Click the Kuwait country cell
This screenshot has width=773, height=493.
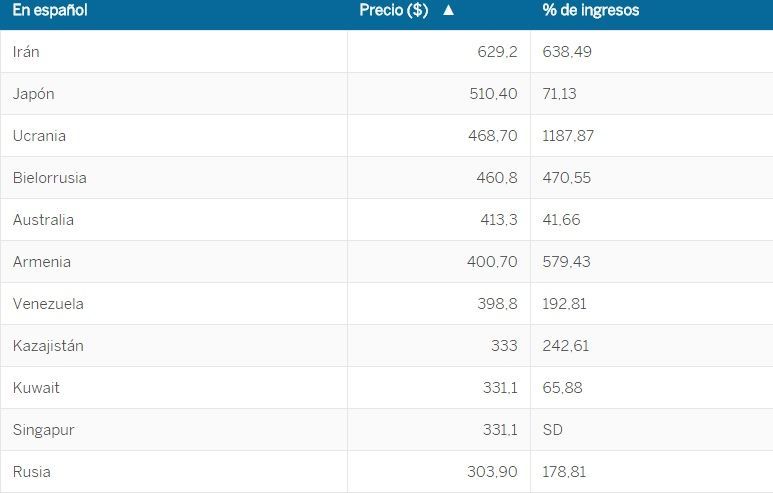(x=36, y=388)
